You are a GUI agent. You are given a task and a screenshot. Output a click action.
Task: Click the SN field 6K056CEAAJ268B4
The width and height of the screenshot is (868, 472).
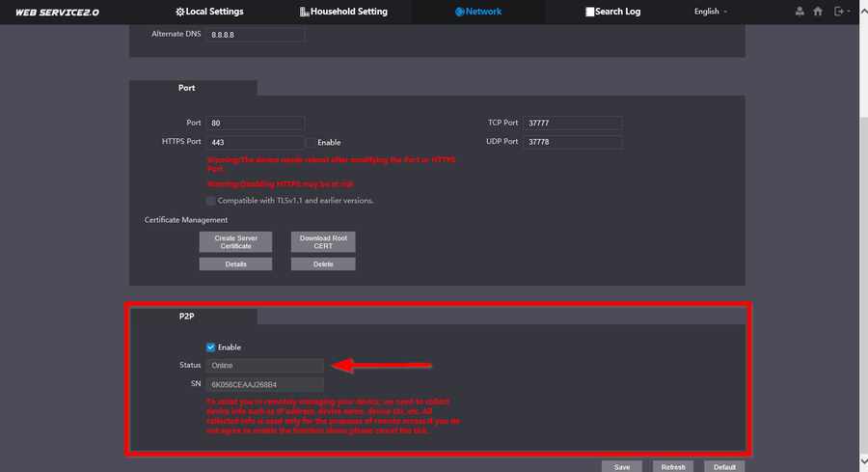pyautogui.click(x=264, y=384)
